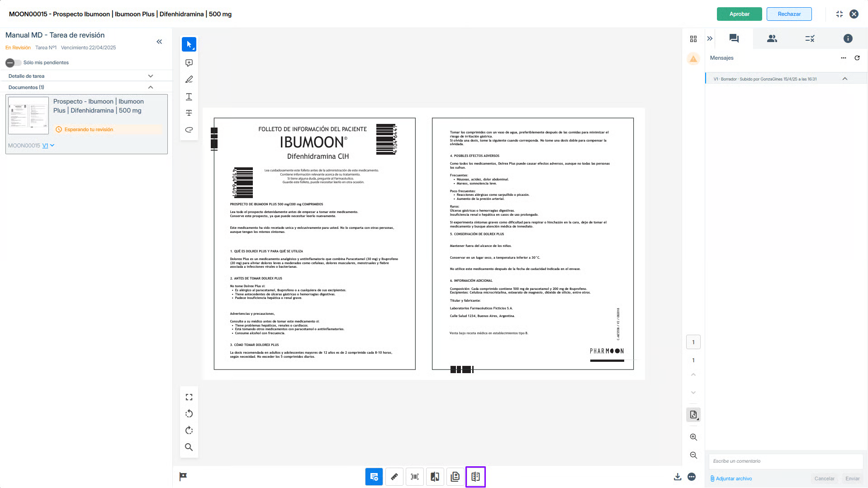Expand the Detalle de tarea section

tap(151, 76)
